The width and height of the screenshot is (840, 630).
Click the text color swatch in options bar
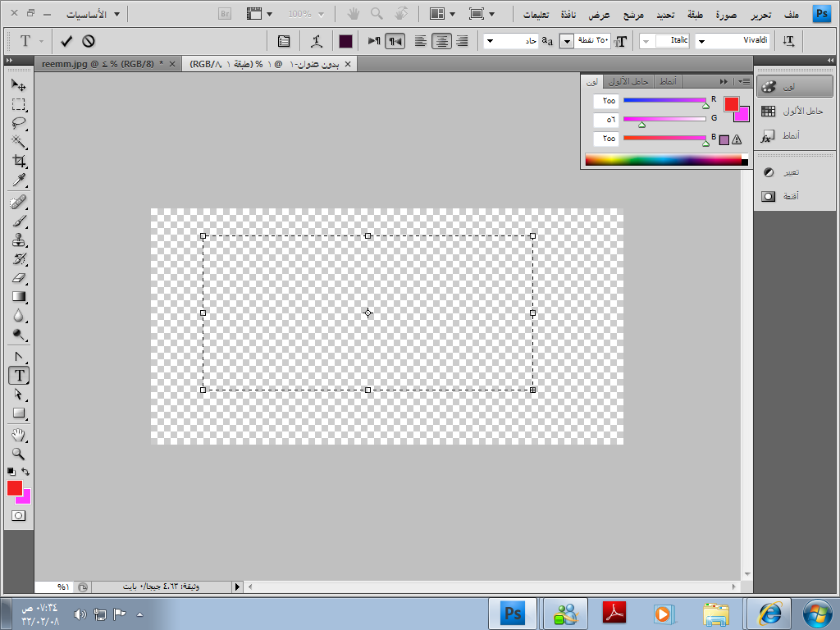[x=345, y=41]
